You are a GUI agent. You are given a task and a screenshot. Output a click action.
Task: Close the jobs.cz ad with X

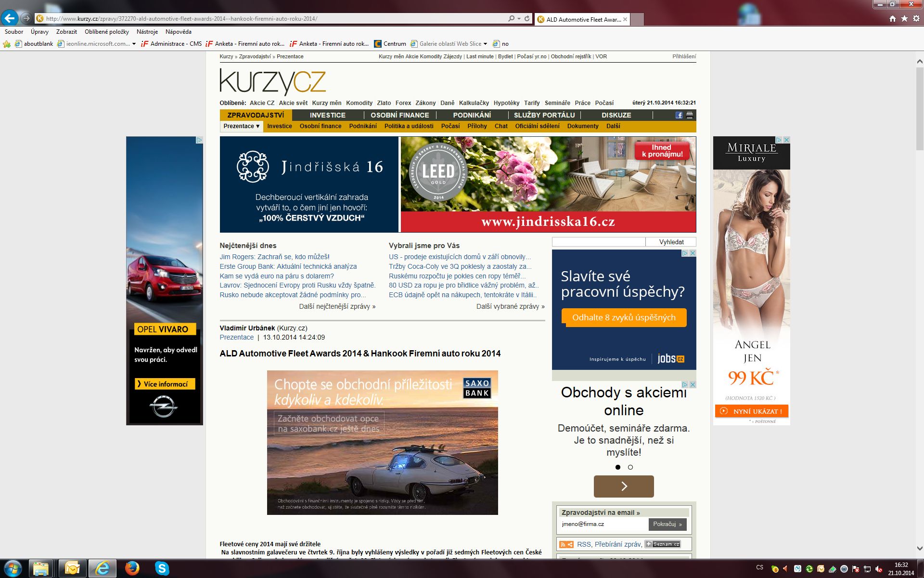coord(693,253)
